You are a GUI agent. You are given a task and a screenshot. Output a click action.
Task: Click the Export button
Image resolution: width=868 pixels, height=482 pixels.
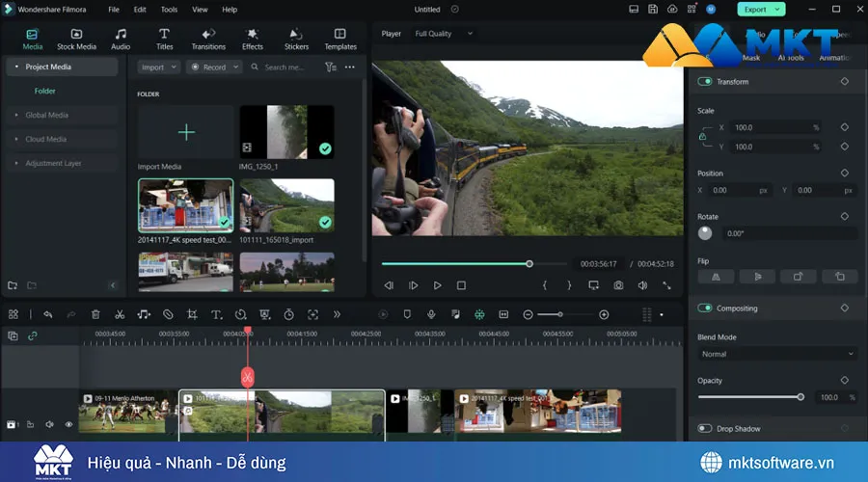tap(761, 10)
